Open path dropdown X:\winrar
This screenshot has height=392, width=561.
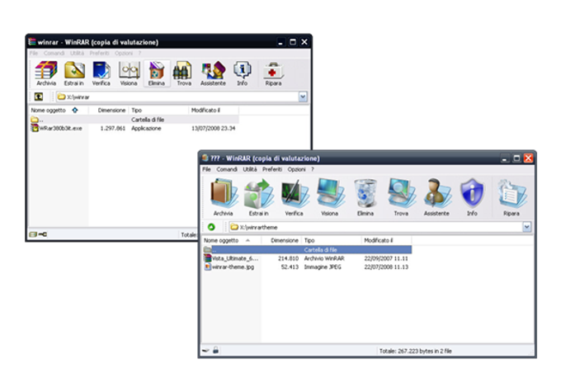click(303, 97)
